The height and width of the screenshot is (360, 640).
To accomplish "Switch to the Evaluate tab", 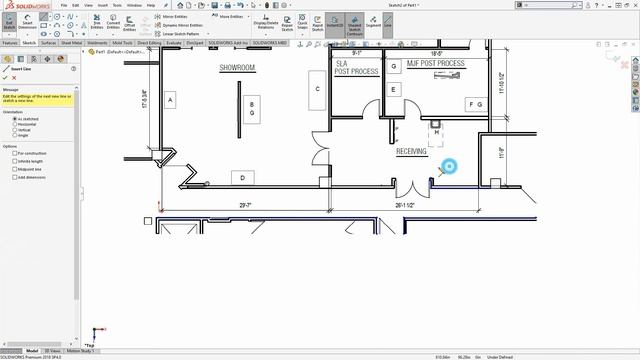I will 173,43.
